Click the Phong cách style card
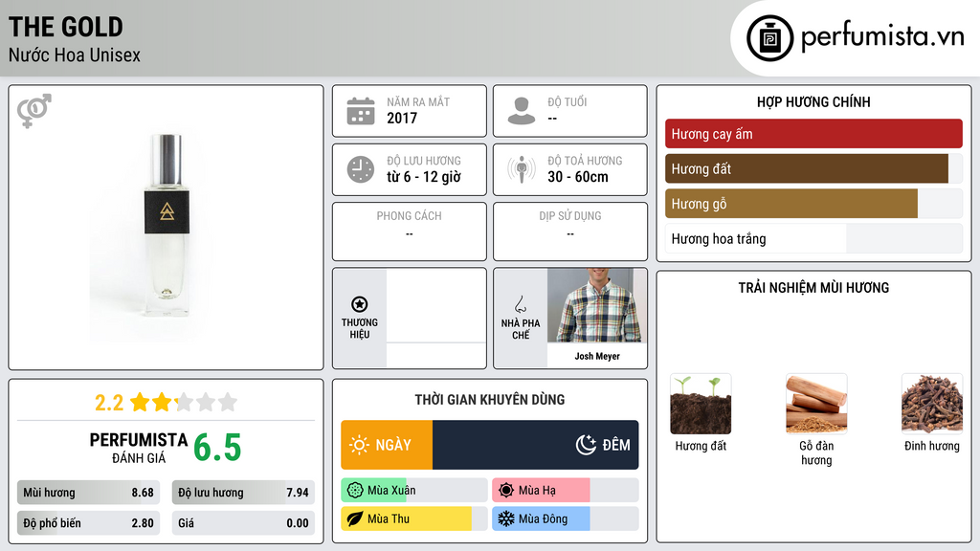Image resolution: width=980 pixels, height=551 pixels. tap(410, 231)
